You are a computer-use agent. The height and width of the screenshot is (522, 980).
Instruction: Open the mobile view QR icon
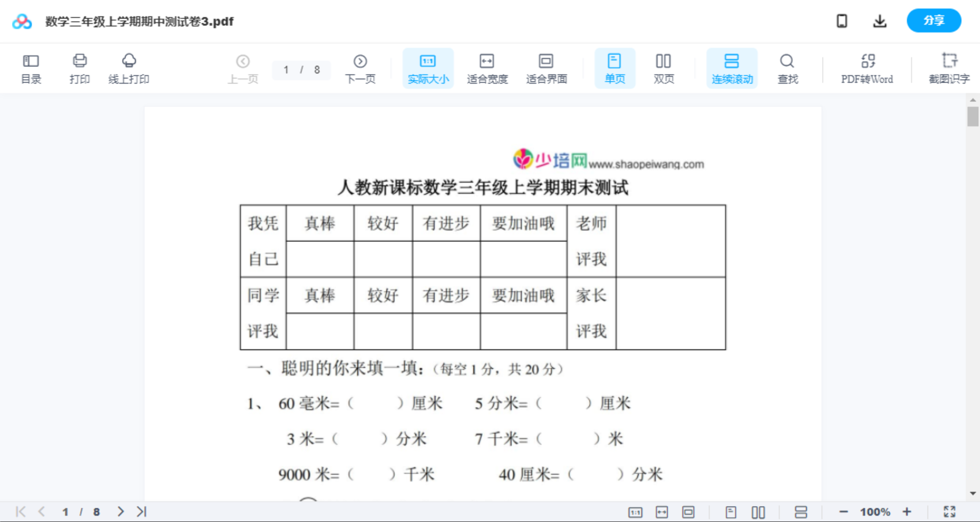(842, 20)
